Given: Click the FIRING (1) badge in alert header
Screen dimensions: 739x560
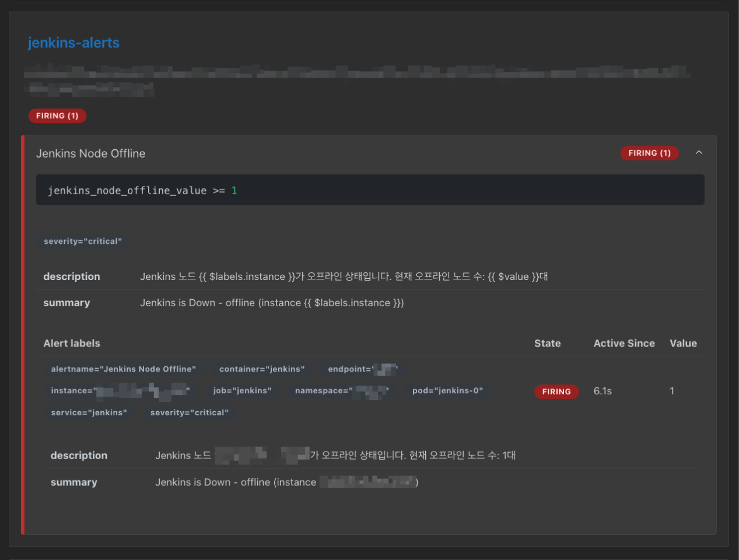Looking at the screenshot, I should [x=649, y=153].
